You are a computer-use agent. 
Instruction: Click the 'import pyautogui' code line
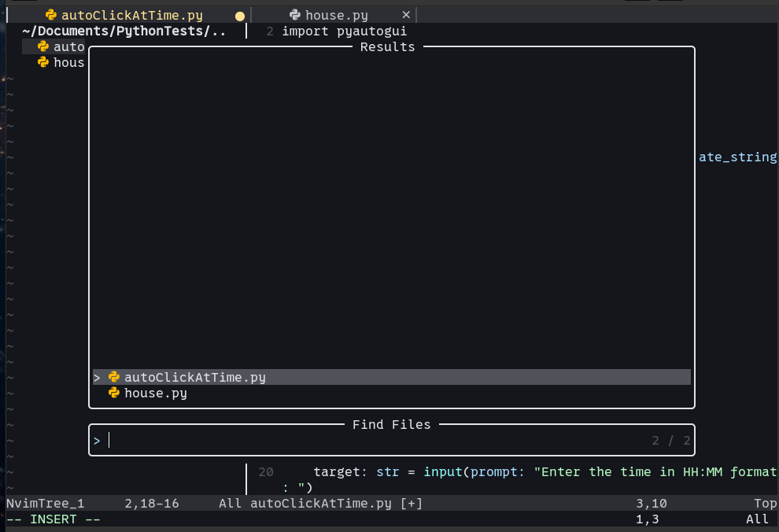(x=344, y=31)
